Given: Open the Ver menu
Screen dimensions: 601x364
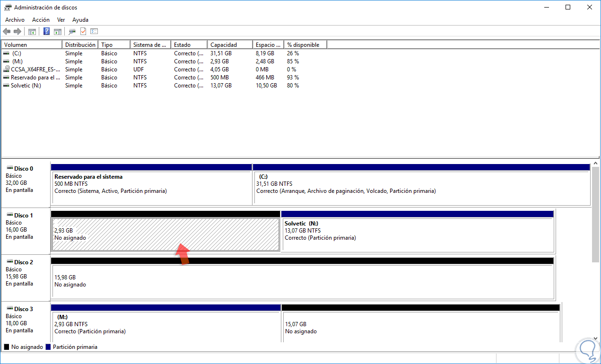Looking at the screenshot, I should tap(61, 20).
